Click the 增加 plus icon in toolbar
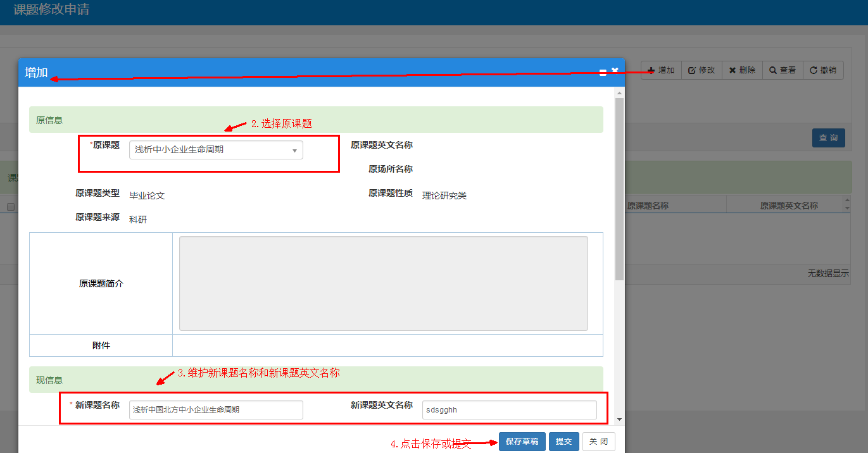Viewport: 868px width, 453px height. (x=651, y=70)
